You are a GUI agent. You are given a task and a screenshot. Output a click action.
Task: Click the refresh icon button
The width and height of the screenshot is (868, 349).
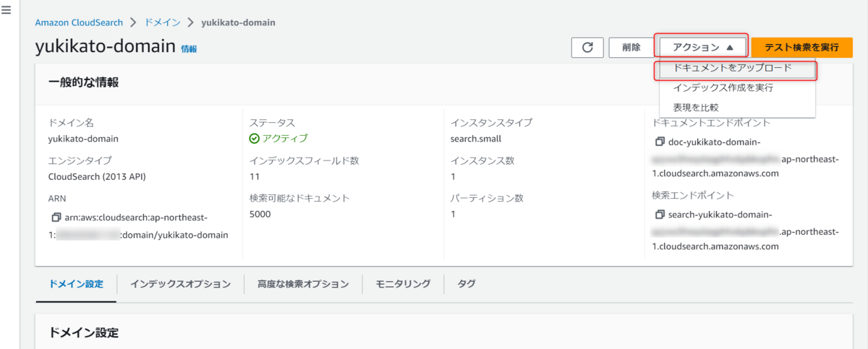coord(587,47)
